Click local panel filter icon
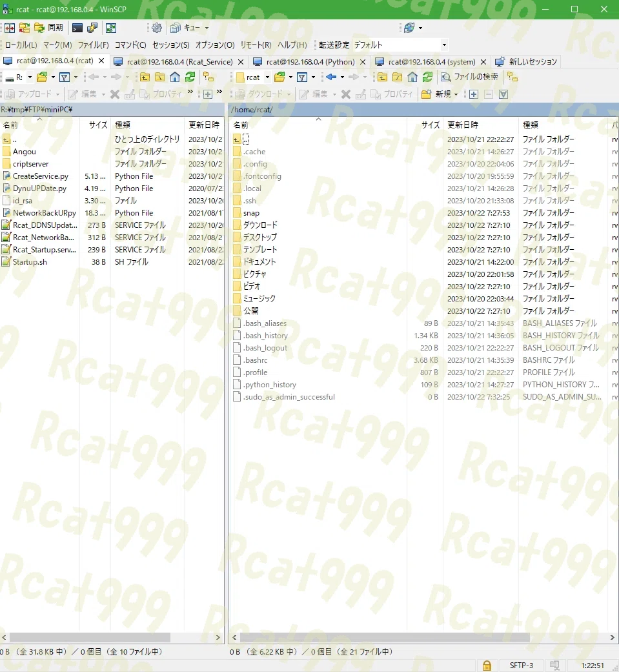Screen dimensions: 619x672 click(65, 77)
